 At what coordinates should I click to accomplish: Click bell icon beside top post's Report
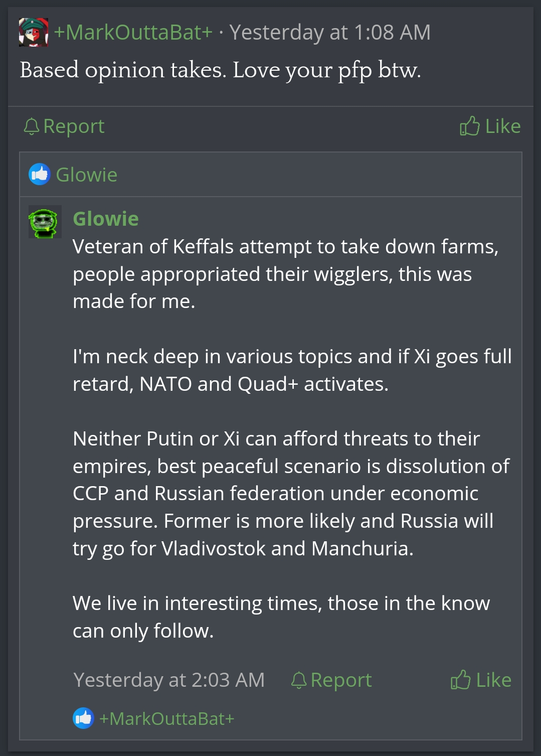coord(31,126)
